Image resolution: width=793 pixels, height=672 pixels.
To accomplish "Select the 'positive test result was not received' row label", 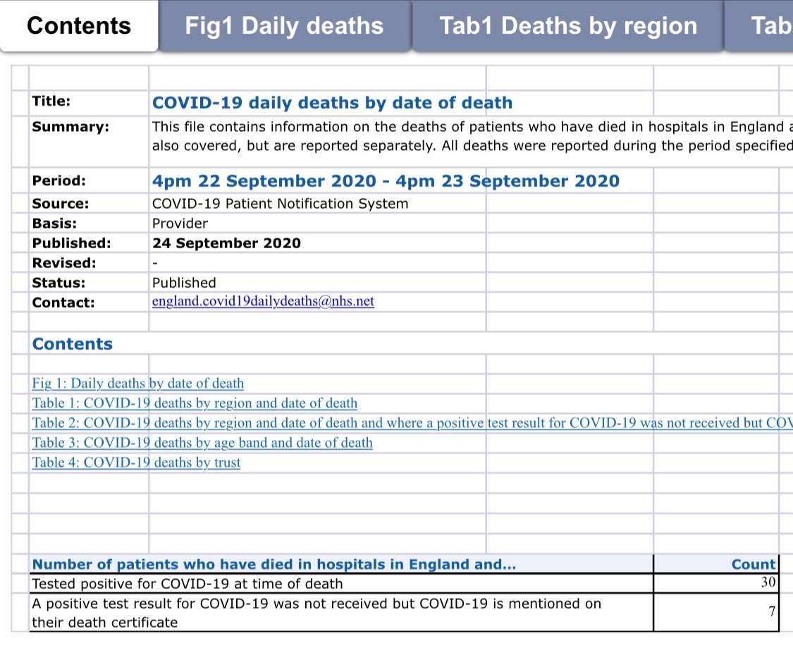I will coord(341,612).
